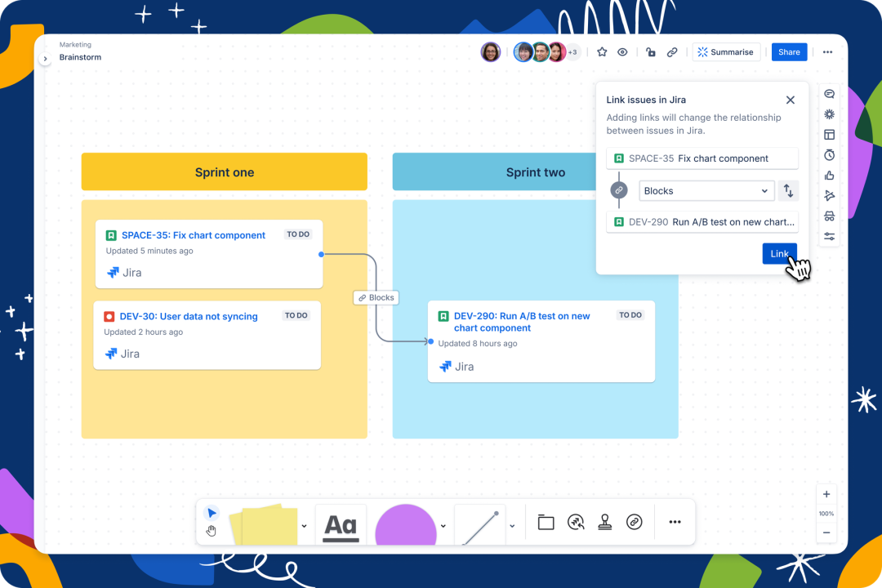Click TO DO status on DEV-30 card
The width and height of the screenshot is (882, 588).
[x=296, y=315]
